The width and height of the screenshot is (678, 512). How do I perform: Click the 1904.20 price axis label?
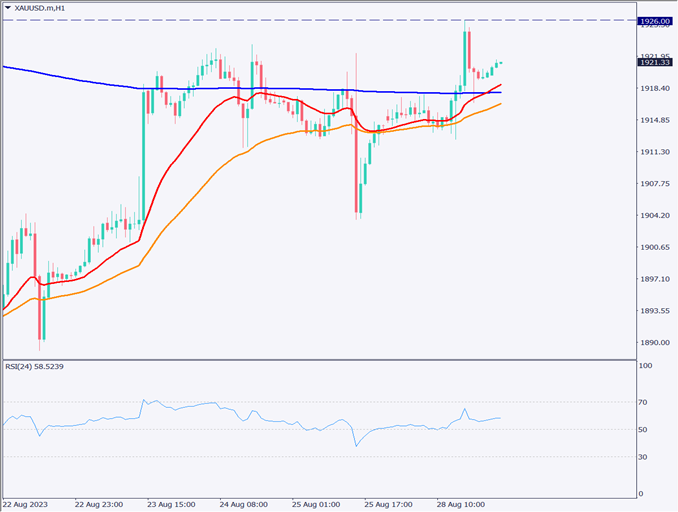(655, 215)
